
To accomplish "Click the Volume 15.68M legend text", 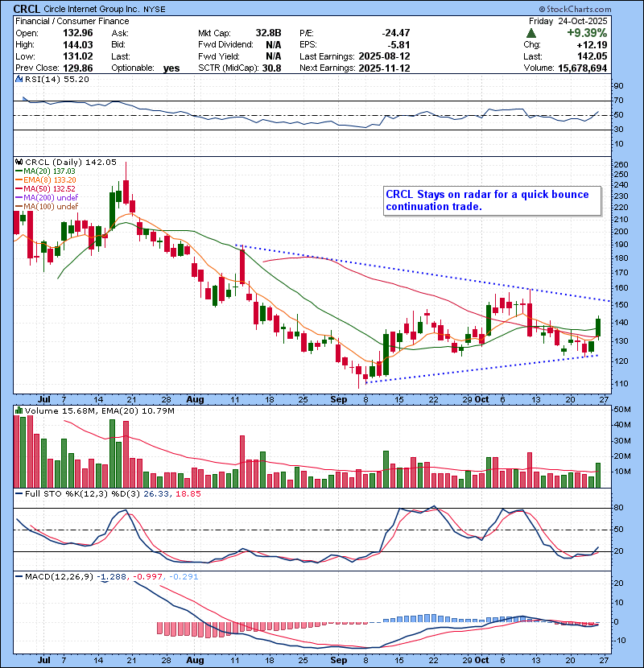I will [60, 410].
